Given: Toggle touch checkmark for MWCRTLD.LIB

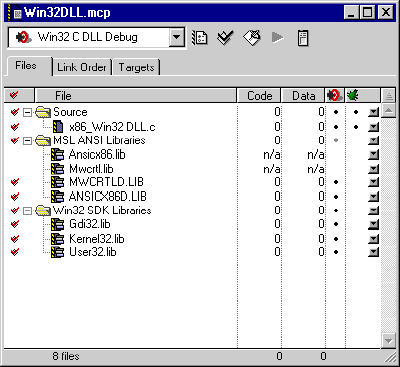Looking at the screenshot, I should pos(14,182).
